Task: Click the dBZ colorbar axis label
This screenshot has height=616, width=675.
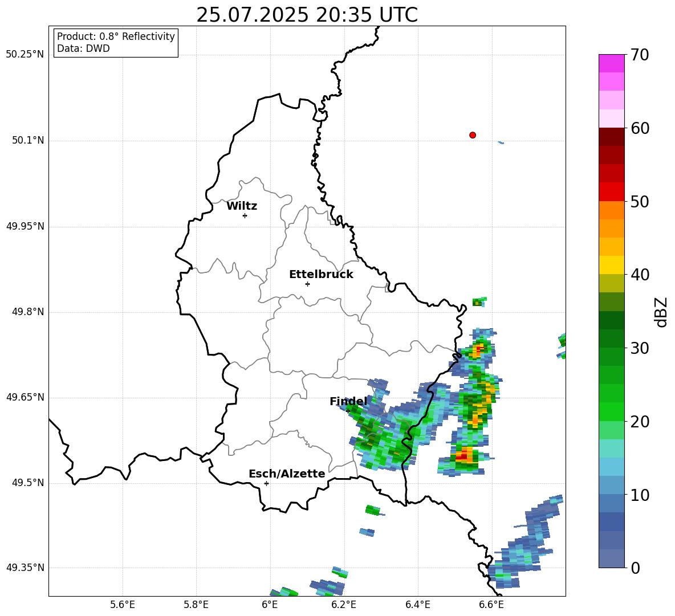Action: (x=660, y=312)
